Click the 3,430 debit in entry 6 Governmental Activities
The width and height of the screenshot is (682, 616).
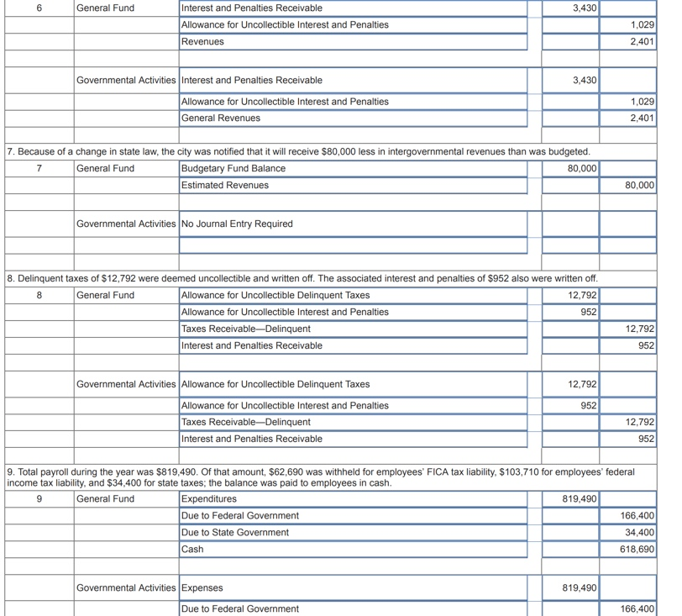570,80
